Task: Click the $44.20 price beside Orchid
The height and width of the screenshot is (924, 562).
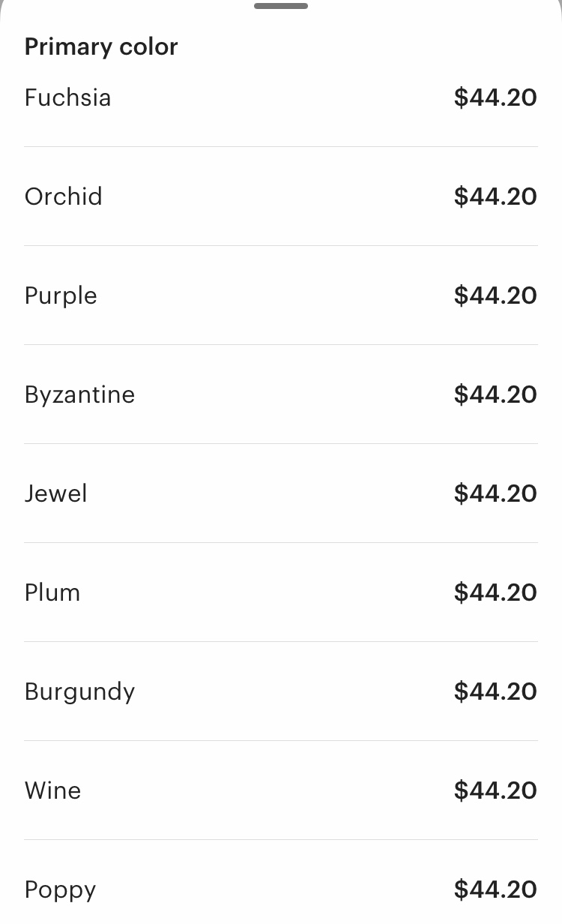Action: (495, 196)
